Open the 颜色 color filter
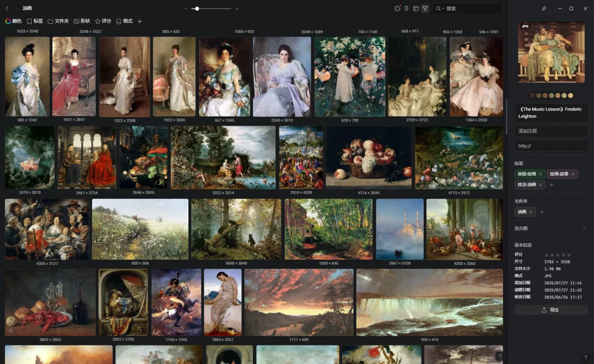 coord(13,21)
